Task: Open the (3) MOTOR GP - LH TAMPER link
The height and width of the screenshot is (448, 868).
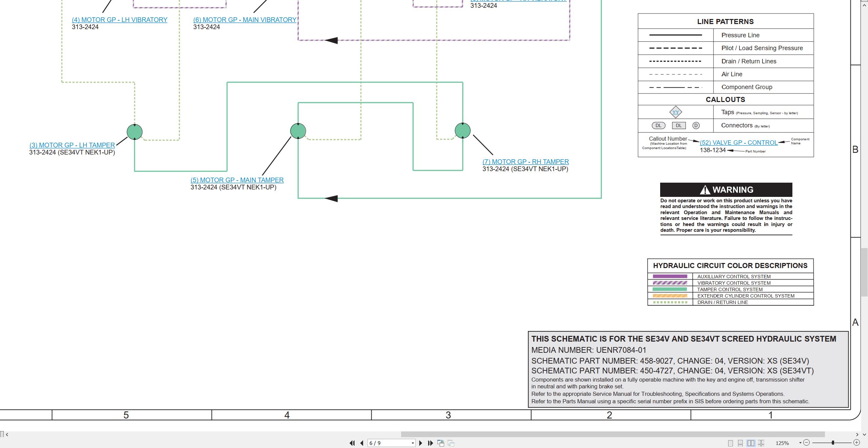Action: click(72, 145)
